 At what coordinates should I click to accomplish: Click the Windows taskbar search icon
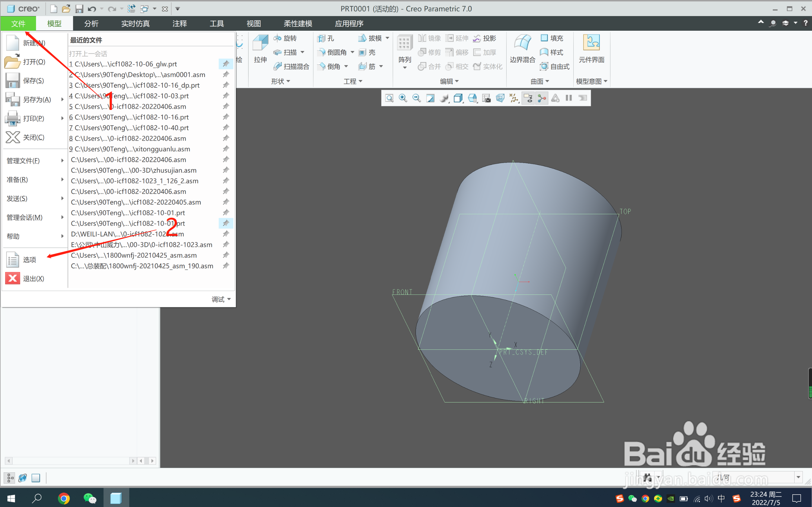tap(37, 498)
